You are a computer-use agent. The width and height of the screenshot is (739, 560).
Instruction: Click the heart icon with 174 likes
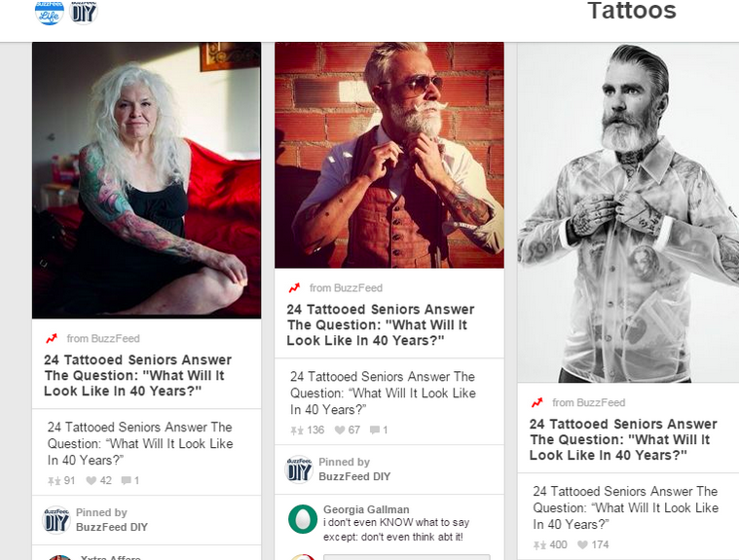[x=582, y=544]
